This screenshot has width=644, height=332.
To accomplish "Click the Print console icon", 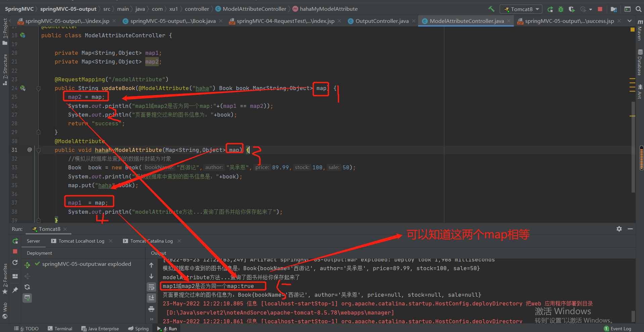I will point(151,309).
